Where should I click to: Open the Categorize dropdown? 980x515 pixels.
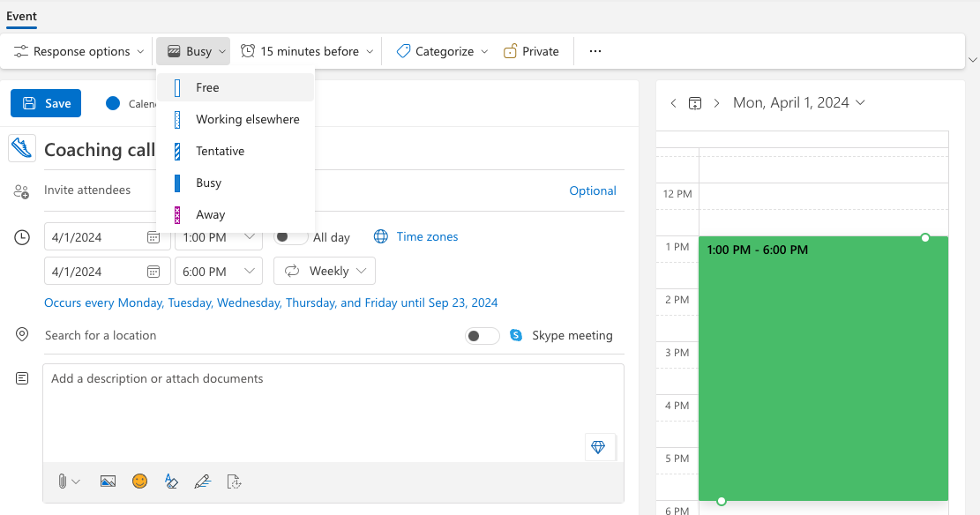442,51
